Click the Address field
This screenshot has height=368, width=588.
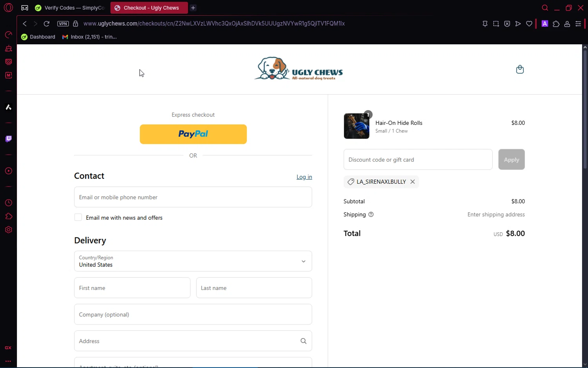(193, 341)
